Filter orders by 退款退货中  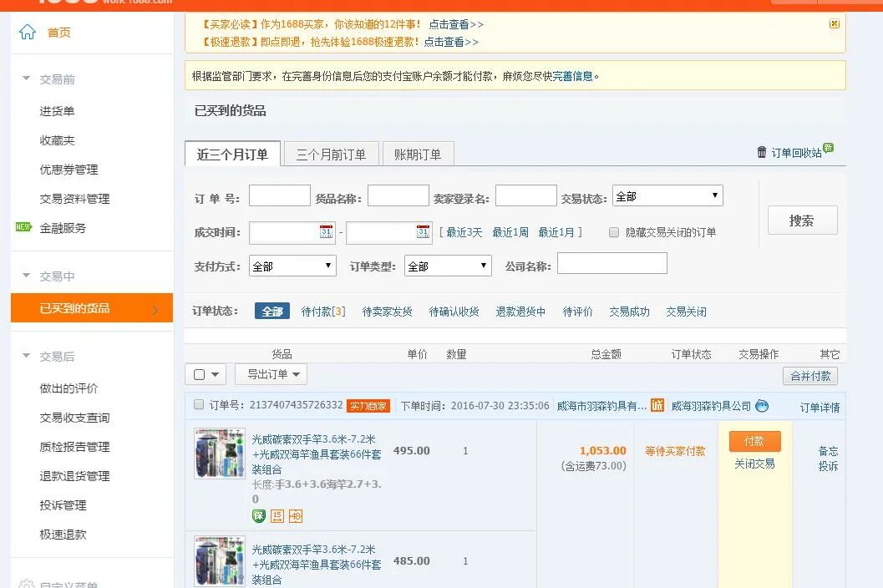click(520, 311)
